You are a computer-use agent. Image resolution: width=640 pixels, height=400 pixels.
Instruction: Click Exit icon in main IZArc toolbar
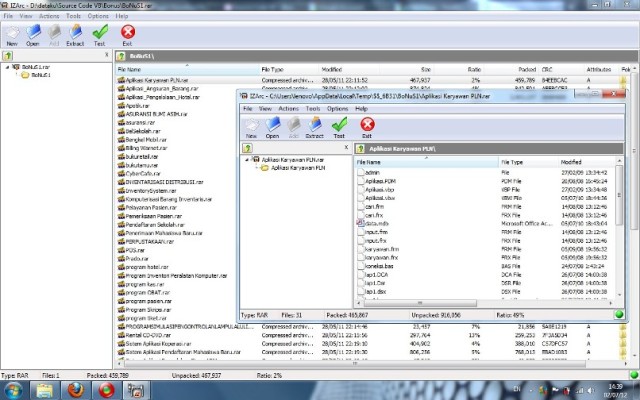(128, 35)
